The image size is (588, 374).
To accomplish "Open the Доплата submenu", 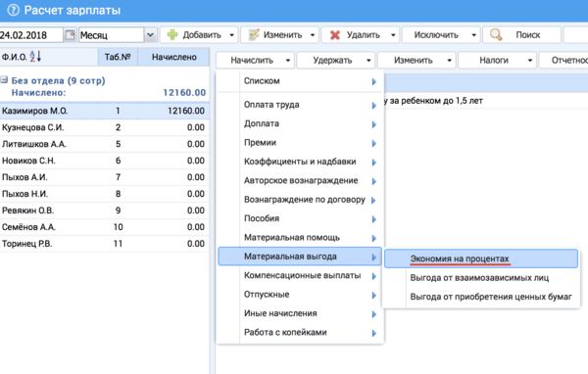I will (300, 123).
